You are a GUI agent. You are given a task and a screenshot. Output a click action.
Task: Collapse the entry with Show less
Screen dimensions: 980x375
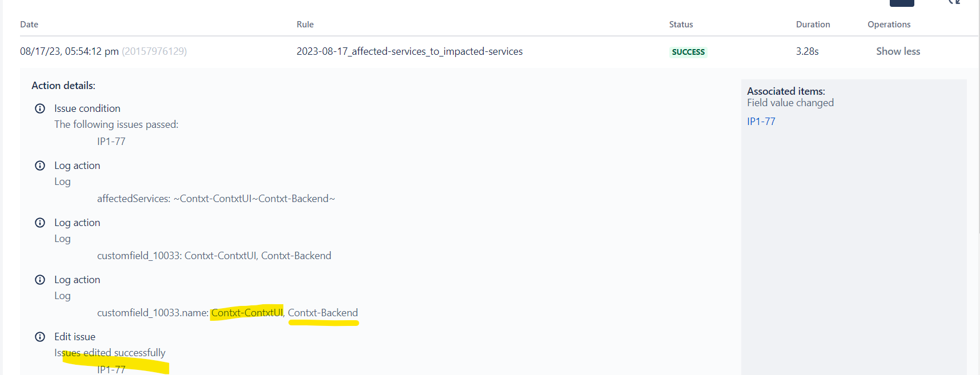tap(898, 51)
